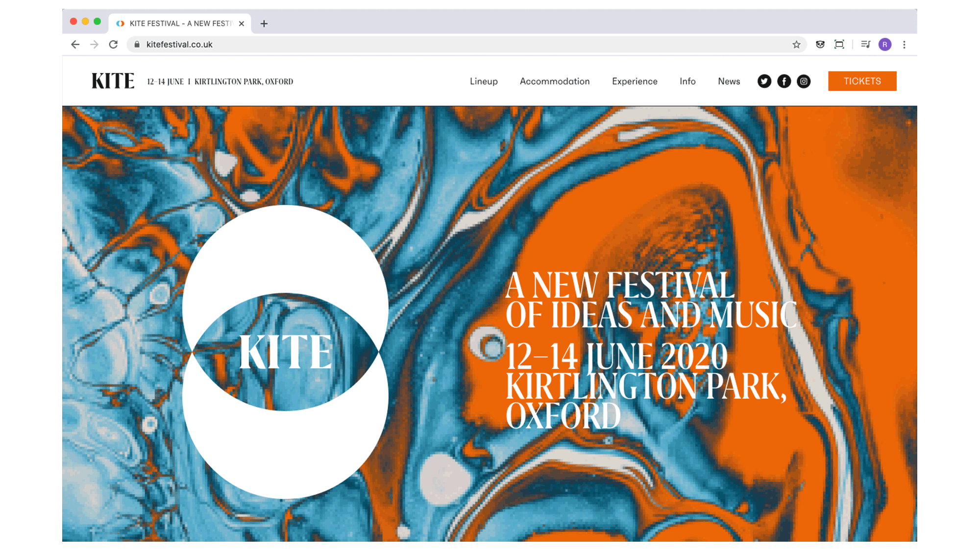
Task: Bookmark page with star icon
Action: [x=796, y=45]
